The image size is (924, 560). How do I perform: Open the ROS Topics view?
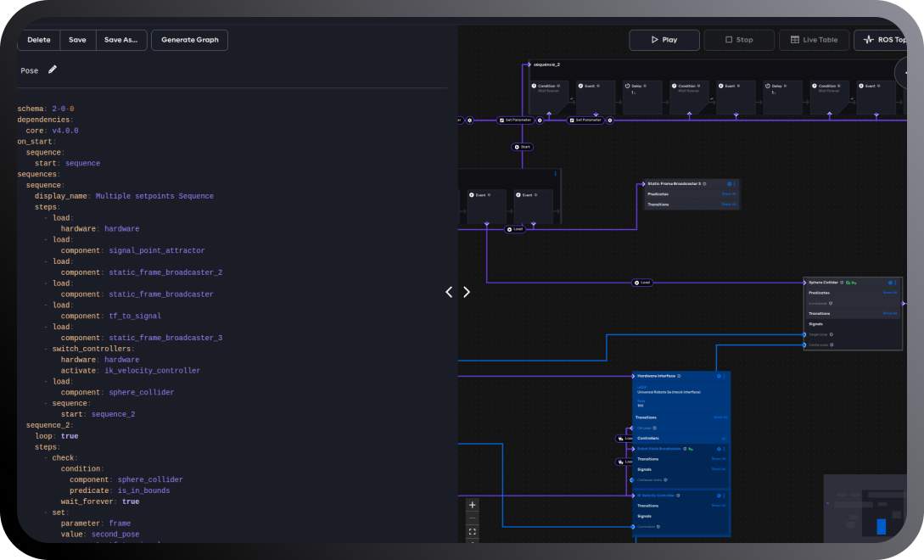[x=887, y=40]
